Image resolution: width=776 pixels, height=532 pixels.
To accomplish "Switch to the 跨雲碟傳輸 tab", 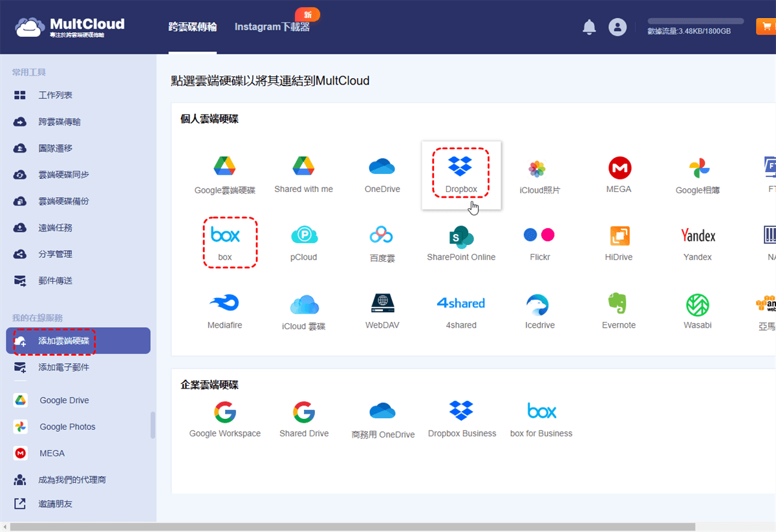I will click(193, 27).
